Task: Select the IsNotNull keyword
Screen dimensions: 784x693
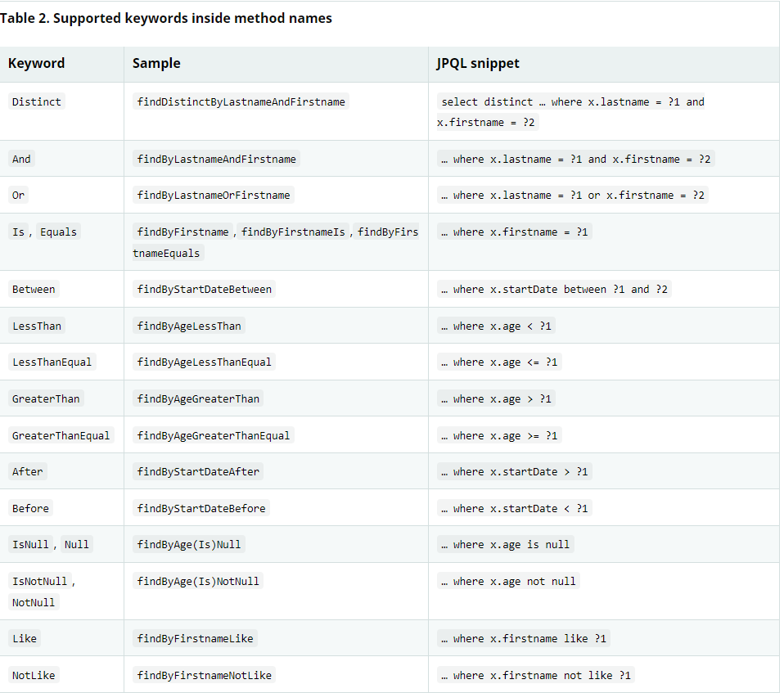Action: click(39, 582)
